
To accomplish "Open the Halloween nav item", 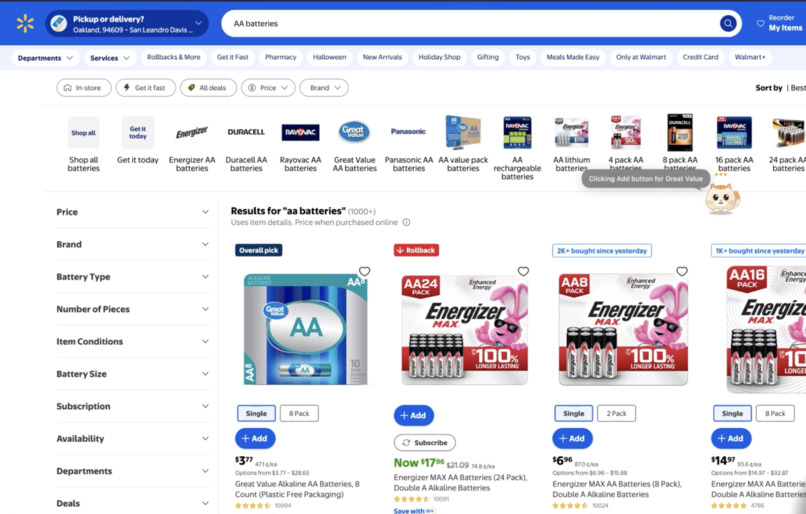I will [x=329, y=57].
